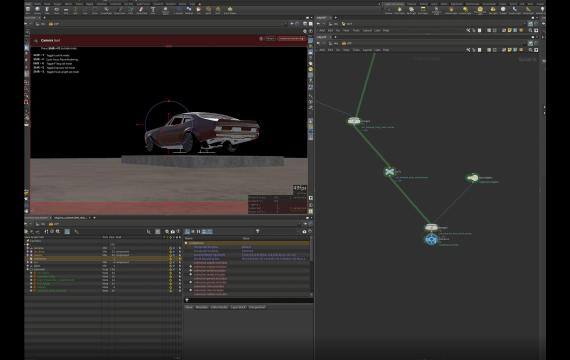
Task: Select the Spray Paint shelf tool
Action: (141, 10)
